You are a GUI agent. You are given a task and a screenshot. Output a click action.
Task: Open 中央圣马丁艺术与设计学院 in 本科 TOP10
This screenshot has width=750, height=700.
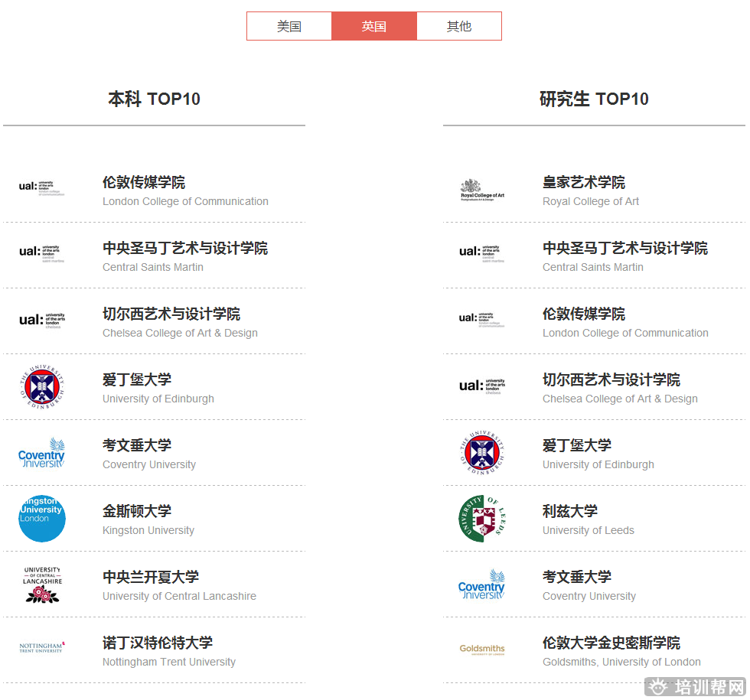pos(185,248)
